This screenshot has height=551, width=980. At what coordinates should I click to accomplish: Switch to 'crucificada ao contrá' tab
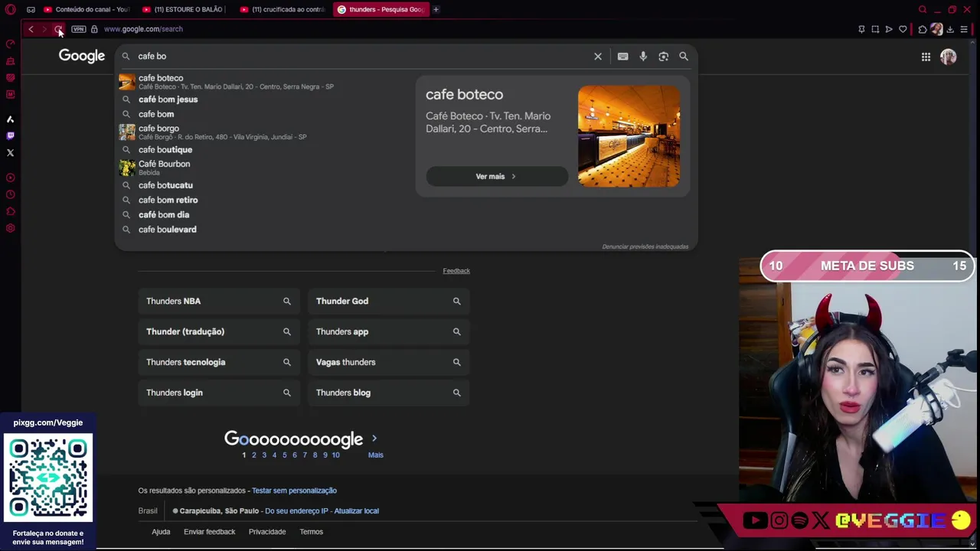click(282, 9)
